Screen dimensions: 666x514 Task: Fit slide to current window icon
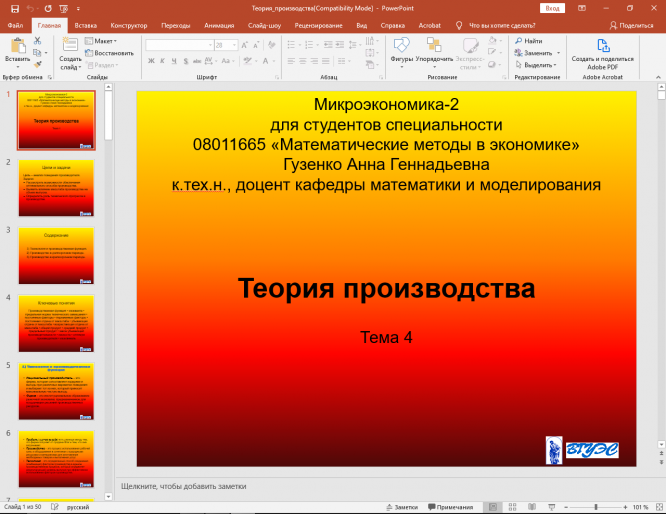[x=658, y=507]
